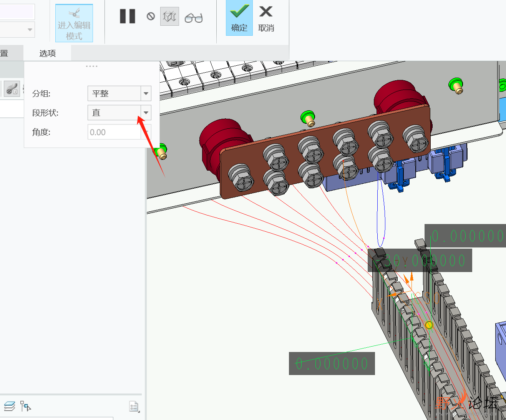Open the top-left dropdown arrow in the dashboard
Screen dimensions: 506x420
click(30, 30)
